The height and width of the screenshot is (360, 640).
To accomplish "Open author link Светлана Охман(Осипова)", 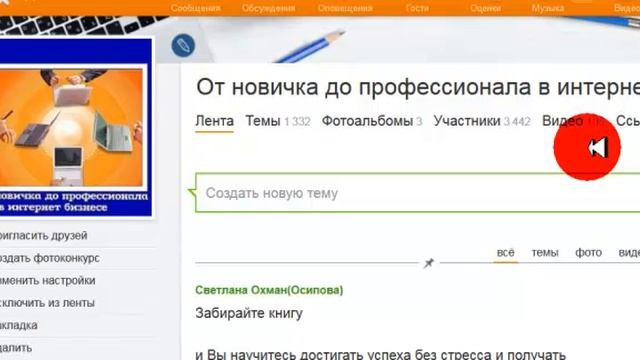I will (x=269, y=290).
